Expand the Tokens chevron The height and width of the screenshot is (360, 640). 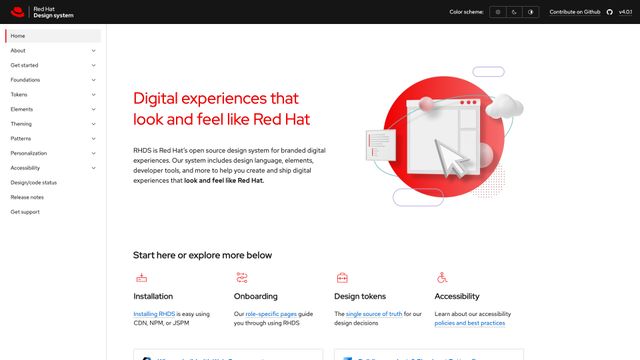coord(93,95)
